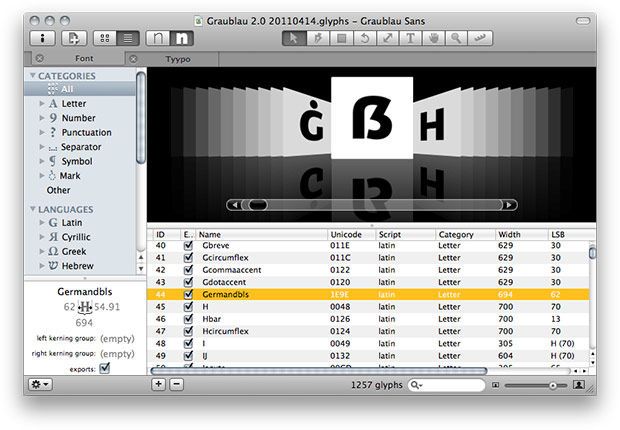Select the Text tool
The width and height of the screenshot is (620, 430).
tap(410, 38)
